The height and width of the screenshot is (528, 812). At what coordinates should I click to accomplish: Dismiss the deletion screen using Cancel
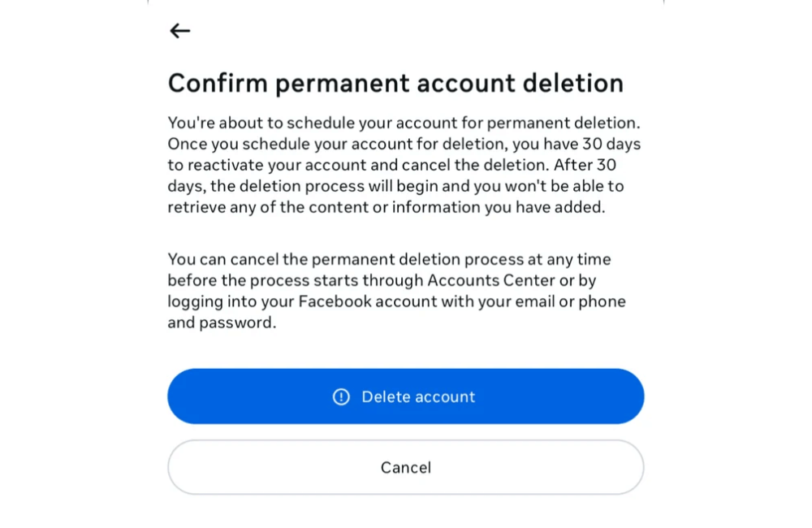[x=406, y=467]
